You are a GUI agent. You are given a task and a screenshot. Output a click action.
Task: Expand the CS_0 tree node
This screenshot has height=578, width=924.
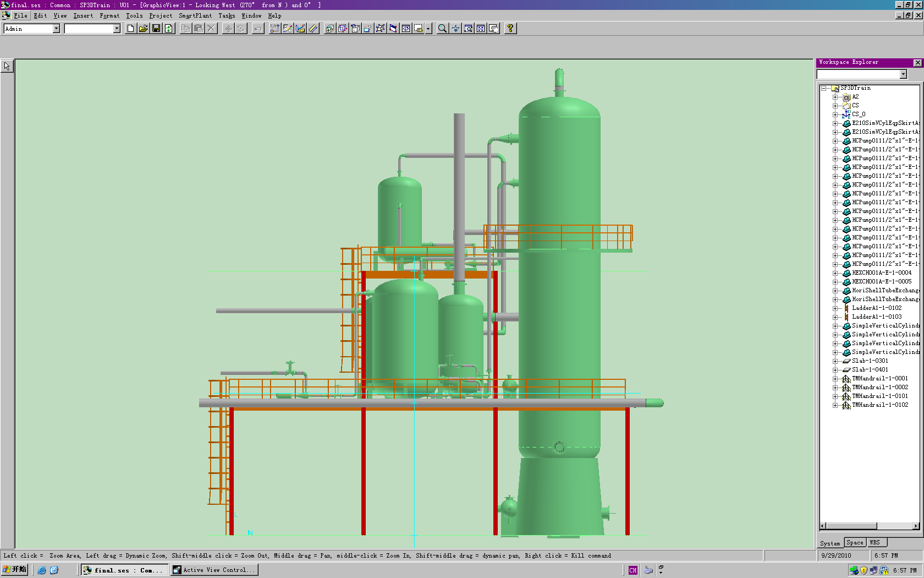coord(835,114)
